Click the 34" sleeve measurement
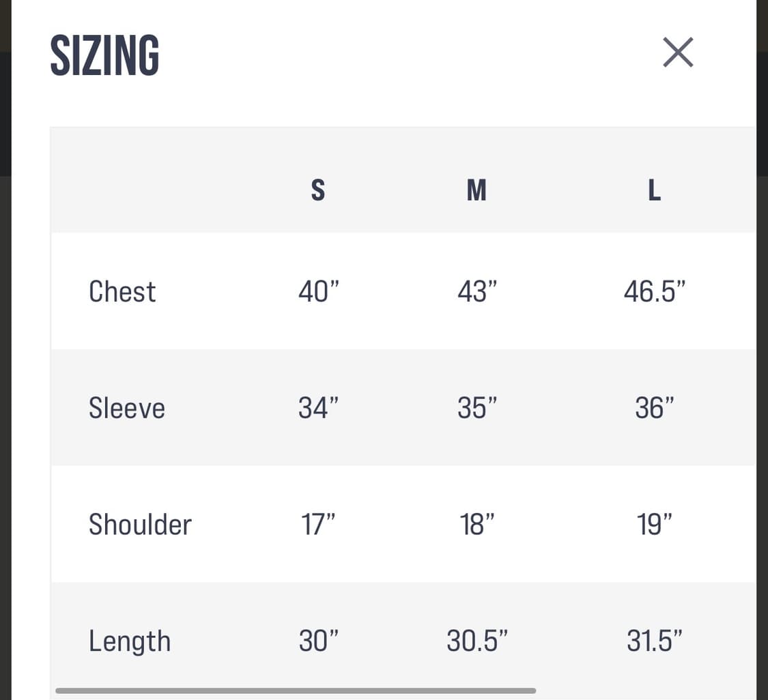Image resolution: width=768 pixels, height=700 pixels. pyautogui.click(x=319, y=408)
